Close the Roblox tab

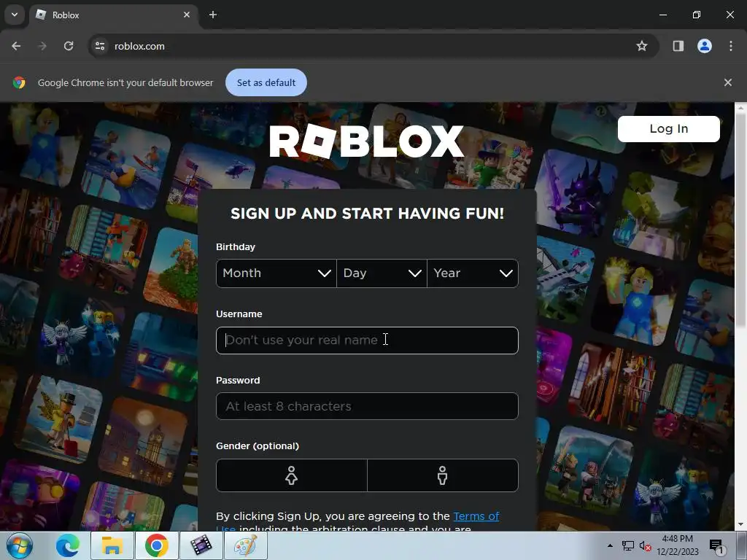(187, 15)
